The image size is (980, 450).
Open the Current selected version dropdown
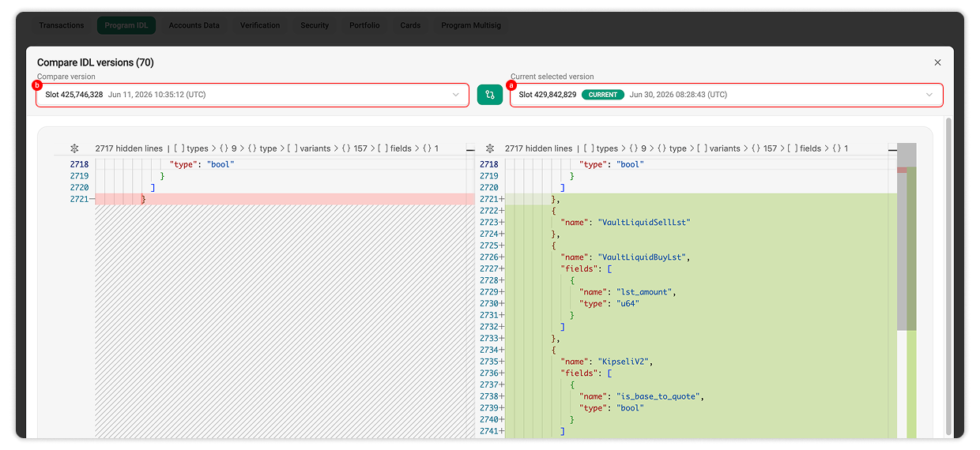[726, 95]
